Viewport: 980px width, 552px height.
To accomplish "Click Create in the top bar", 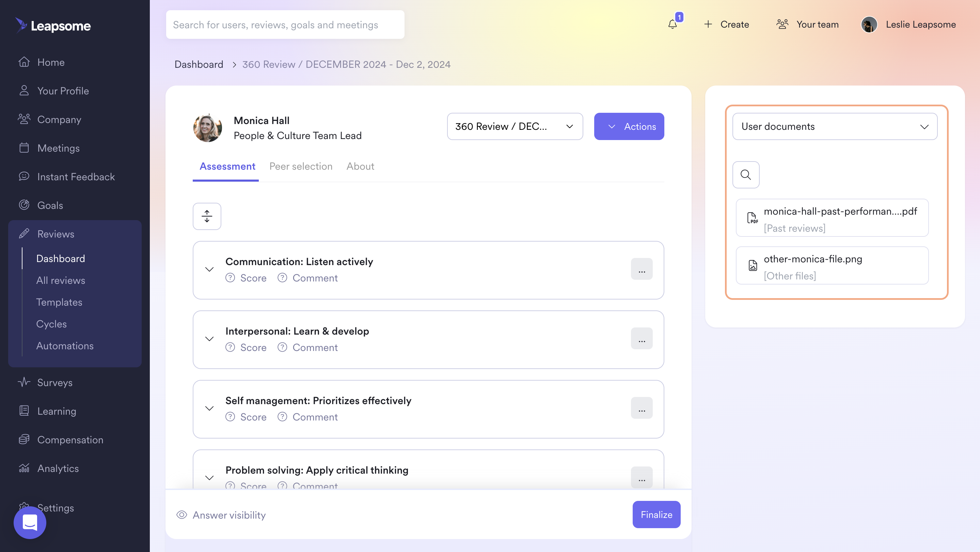I will click(x=734, y=25).
